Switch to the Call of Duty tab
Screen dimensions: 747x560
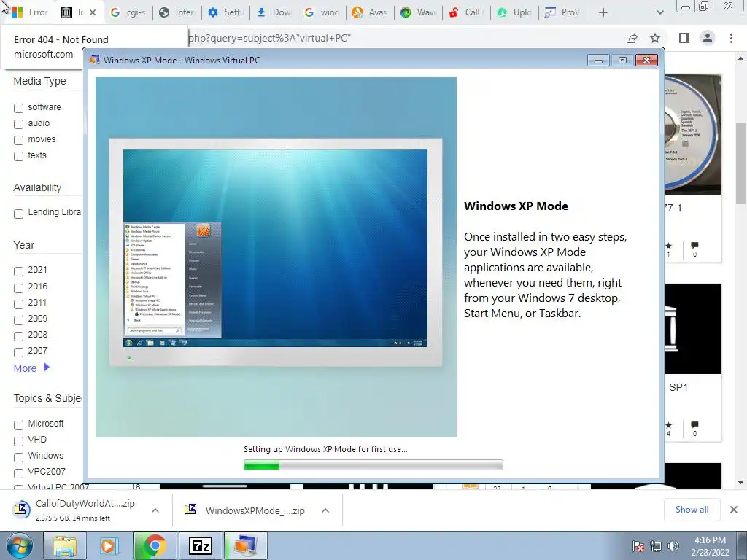[466, 12]
